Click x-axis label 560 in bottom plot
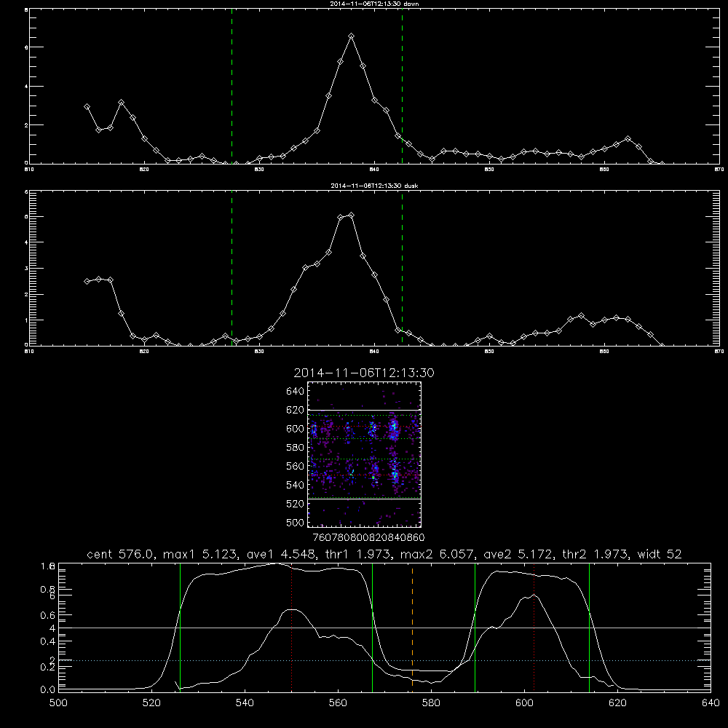 pyautogui.click(x=338, y=703)
